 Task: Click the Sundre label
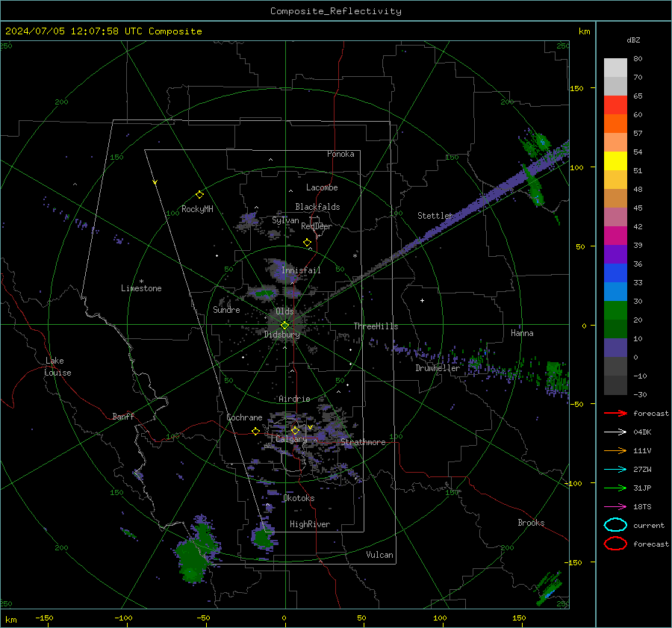tap(226, 310)
